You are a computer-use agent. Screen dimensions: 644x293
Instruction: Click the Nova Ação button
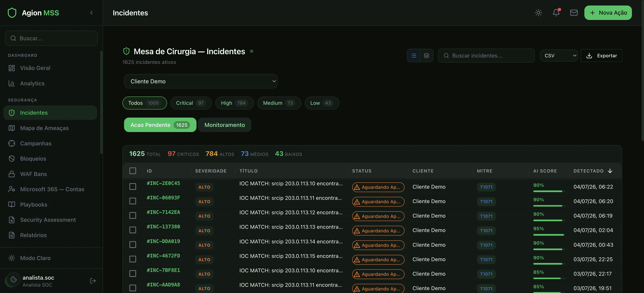pyautogui.click(x=608, y=13)
